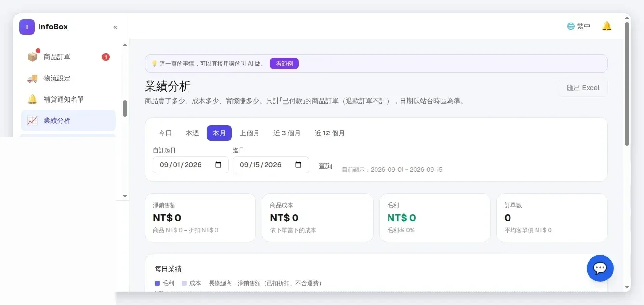Open calendar picker for start date
The height and width of the screenshot is (305, 644).
218,165
